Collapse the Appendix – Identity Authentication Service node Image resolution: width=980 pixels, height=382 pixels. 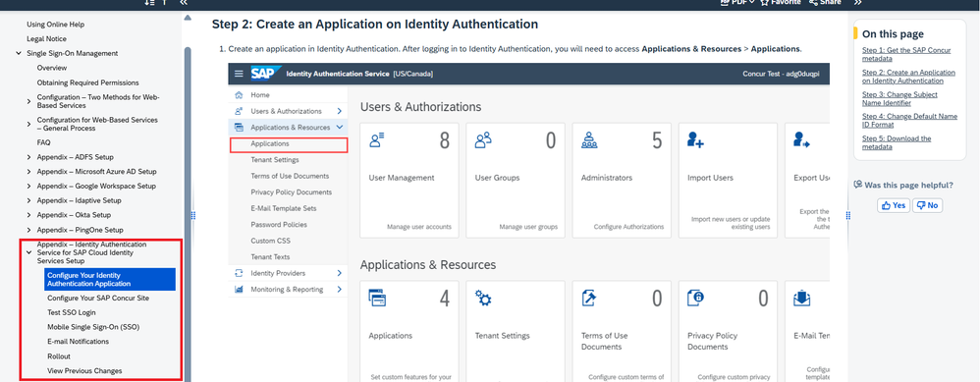point(28,252)
